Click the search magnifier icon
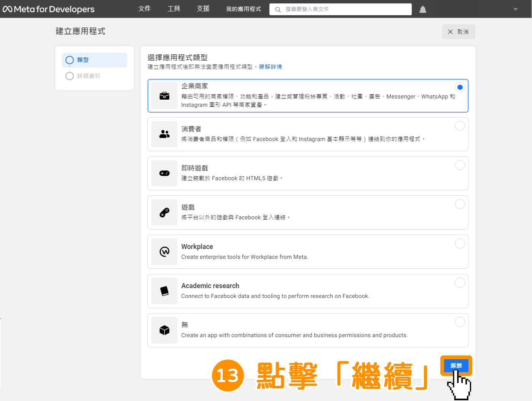The width and height of the screenshot is (532, 401). (278, 10)
